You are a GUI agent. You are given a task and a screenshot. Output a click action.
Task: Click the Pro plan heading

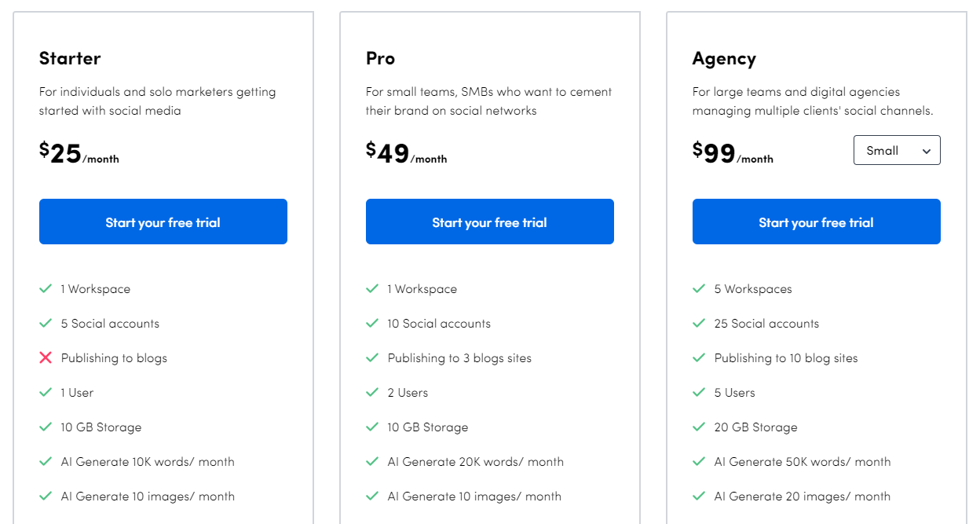coord(380,58)
